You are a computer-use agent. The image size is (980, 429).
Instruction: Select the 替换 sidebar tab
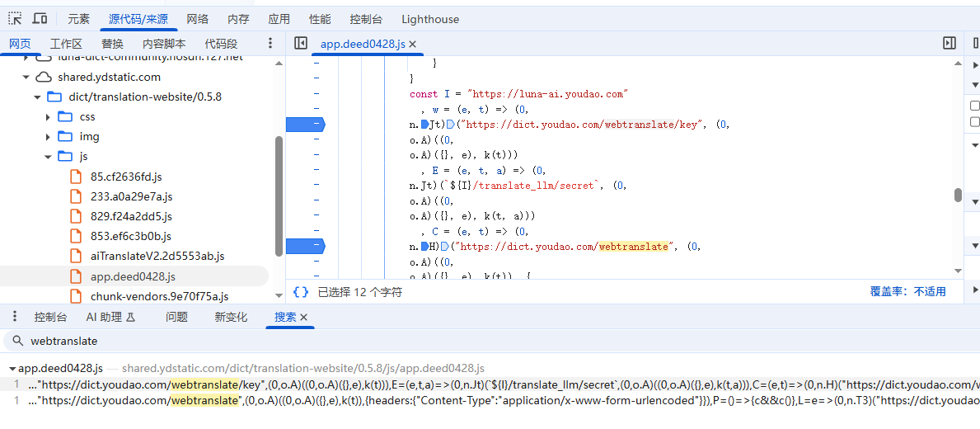[x=112, y=43]
